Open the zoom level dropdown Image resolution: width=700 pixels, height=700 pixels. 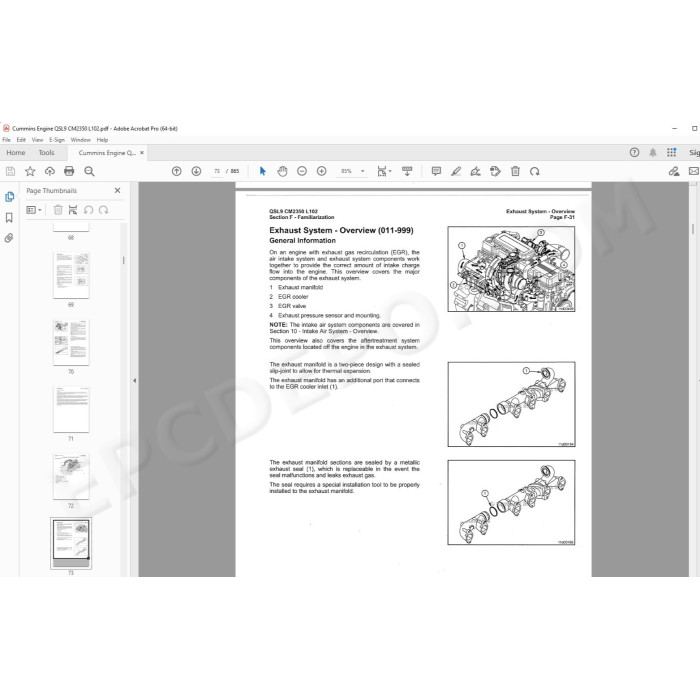point(362,171)
